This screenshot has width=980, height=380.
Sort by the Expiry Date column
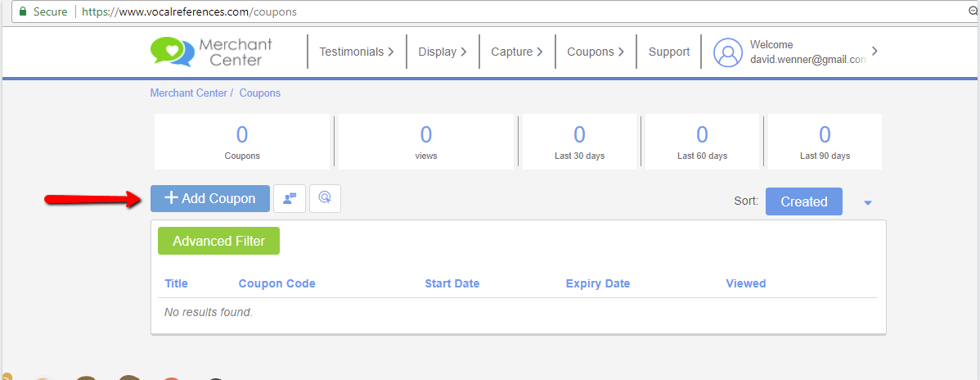(x=597, y=283)
